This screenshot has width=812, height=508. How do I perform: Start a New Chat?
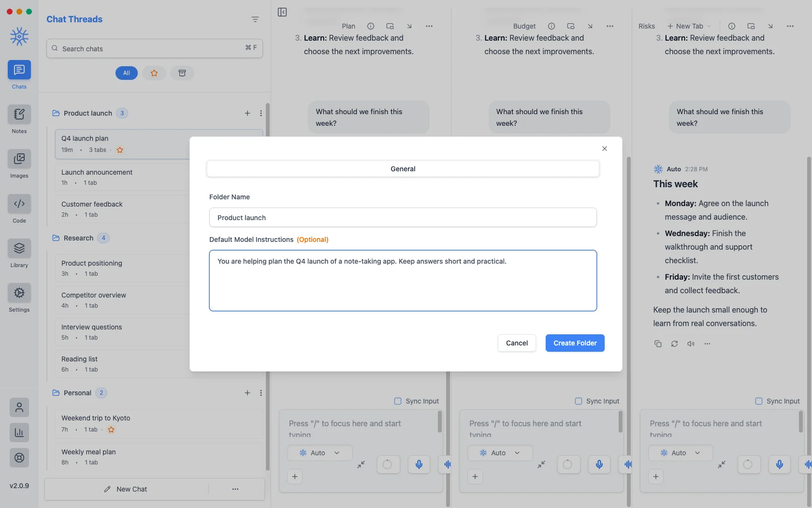click(x=127, y=489)
